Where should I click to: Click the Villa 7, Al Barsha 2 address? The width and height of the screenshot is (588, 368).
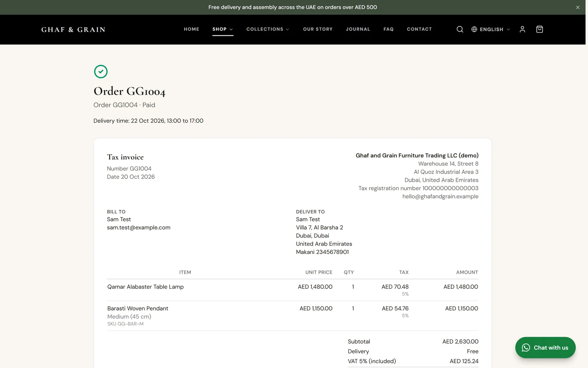tap(319, 227)
